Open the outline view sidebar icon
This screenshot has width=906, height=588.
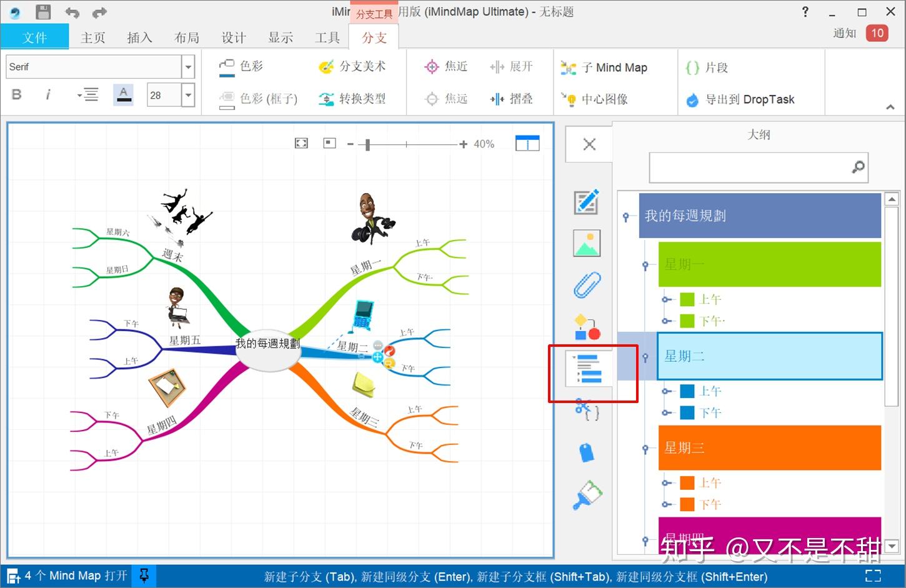[x=589, y=368]
